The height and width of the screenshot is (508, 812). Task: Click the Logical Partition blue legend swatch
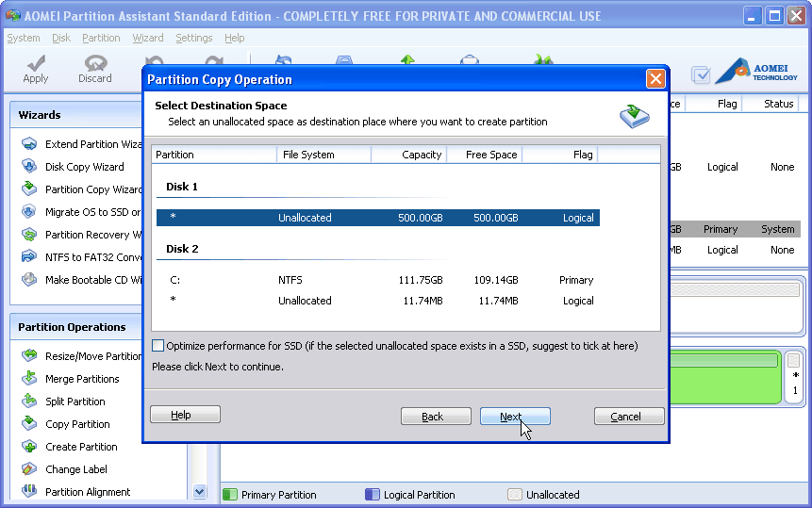coord(372,494)
